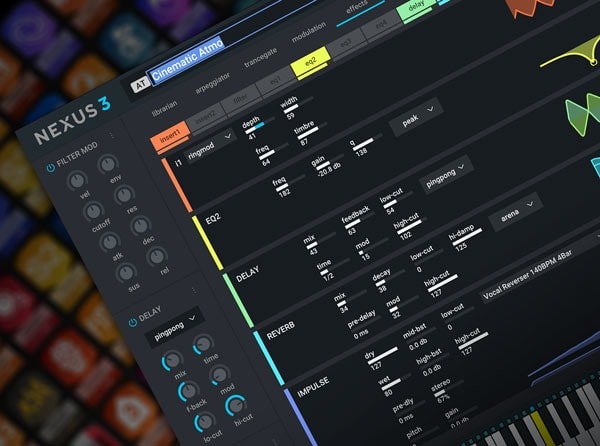
Task: Click the NEXUS 3 logo
Action: point(73,120)
